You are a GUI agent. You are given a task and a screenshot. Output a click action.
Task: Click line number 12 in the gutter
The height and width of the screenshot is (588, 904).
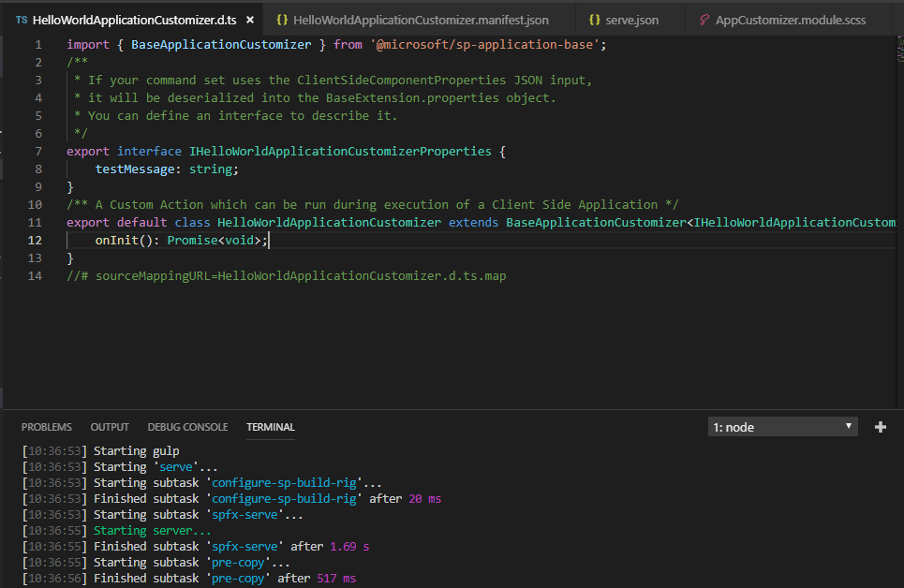click(x=35, y=240)
